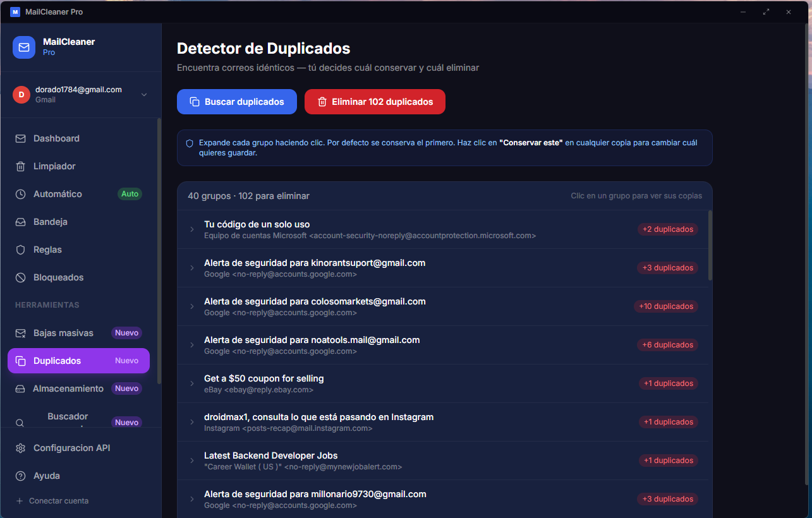The image size is (812, 518).
Task: Click the "Detector de Duplicados" page heading
Action: click(x=264, y=48)
